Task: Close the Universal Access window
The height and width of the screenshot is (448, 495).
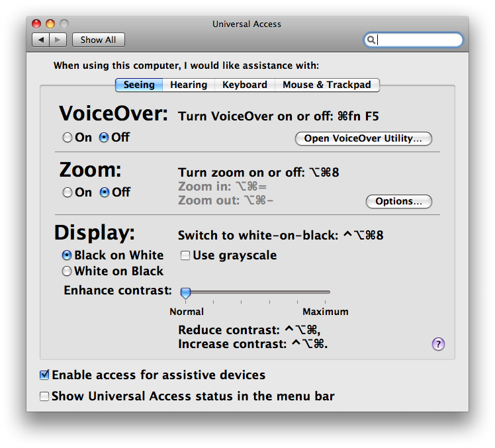Action: click(x=36, y=24)
